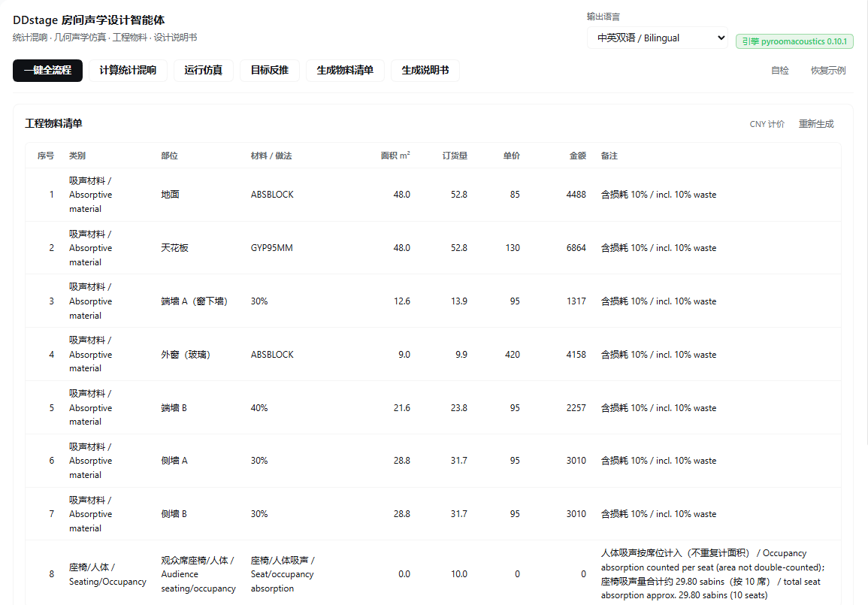Open the 输出语言 Bilingual dropdown
The height and width of the screenshot is (605, 868).
pyautogui.click(x=658, y=38)
